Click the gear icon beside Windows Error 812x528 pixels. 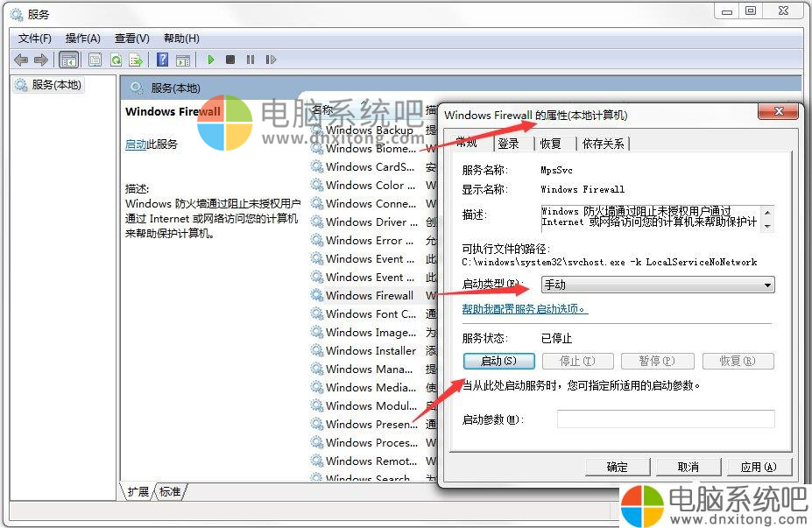[316, 240]
